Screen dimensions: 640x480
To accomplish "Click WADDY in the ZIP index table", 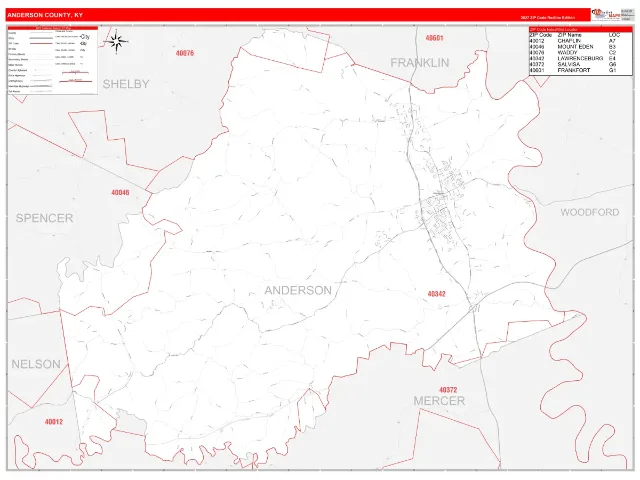I will coord(567,53).
